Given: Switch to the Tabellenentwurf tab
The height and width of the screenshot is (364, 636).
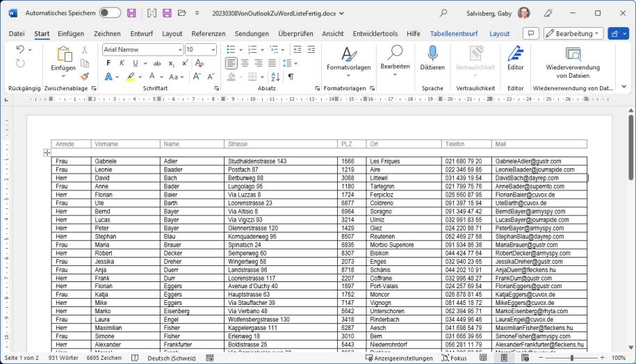Looking at the screenshot, I should pos(455,33).
